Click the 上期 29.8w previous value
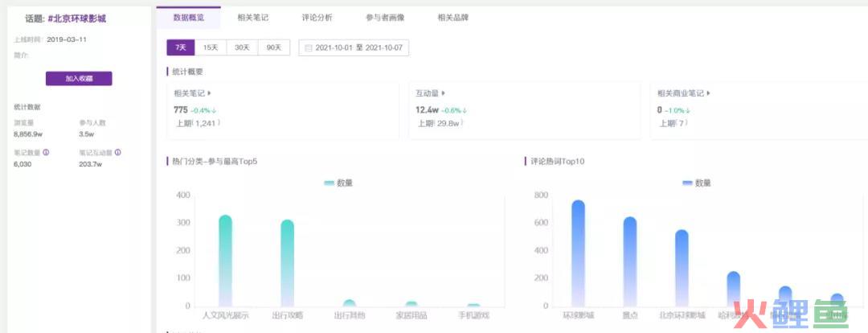 tap(440, 123)
